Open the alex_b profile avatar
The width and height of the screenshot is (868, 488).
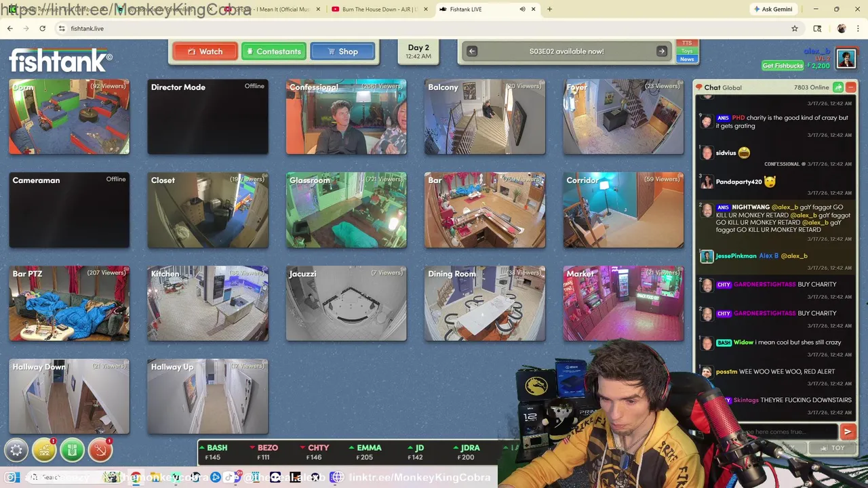point(846,58)
